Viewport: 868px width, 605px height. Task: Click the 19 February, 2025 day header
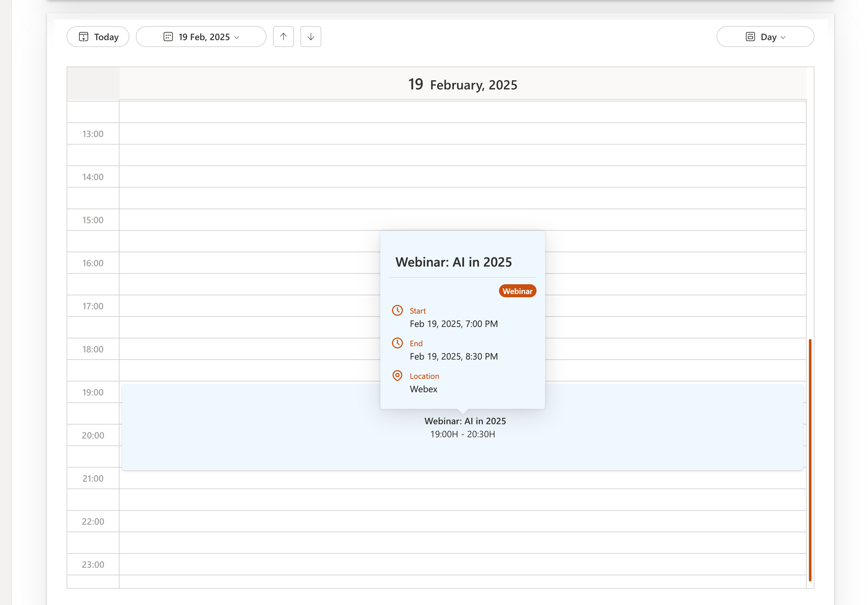coord(462,84)
